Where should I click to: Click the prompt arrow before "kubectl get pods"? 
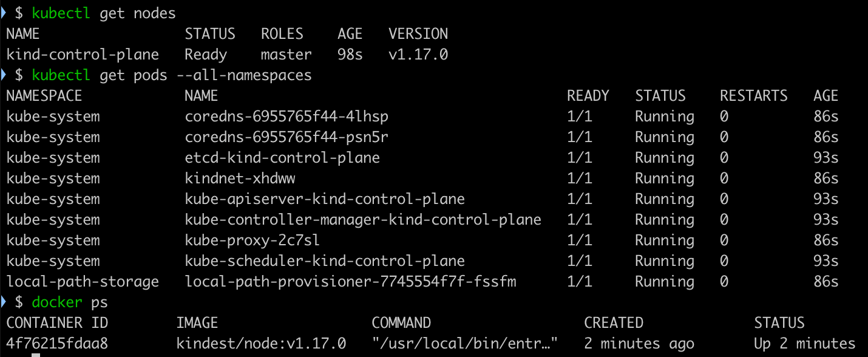tap(3, 75)
